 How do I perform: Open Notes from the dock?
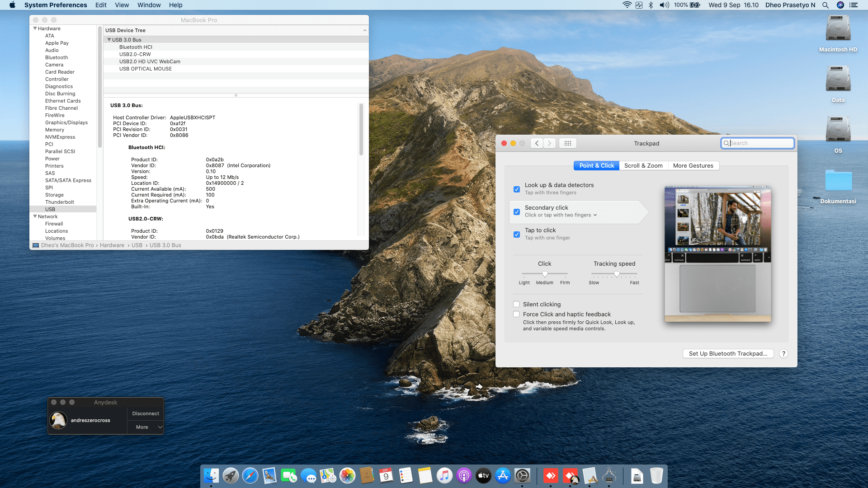click(x=425, y=475)
